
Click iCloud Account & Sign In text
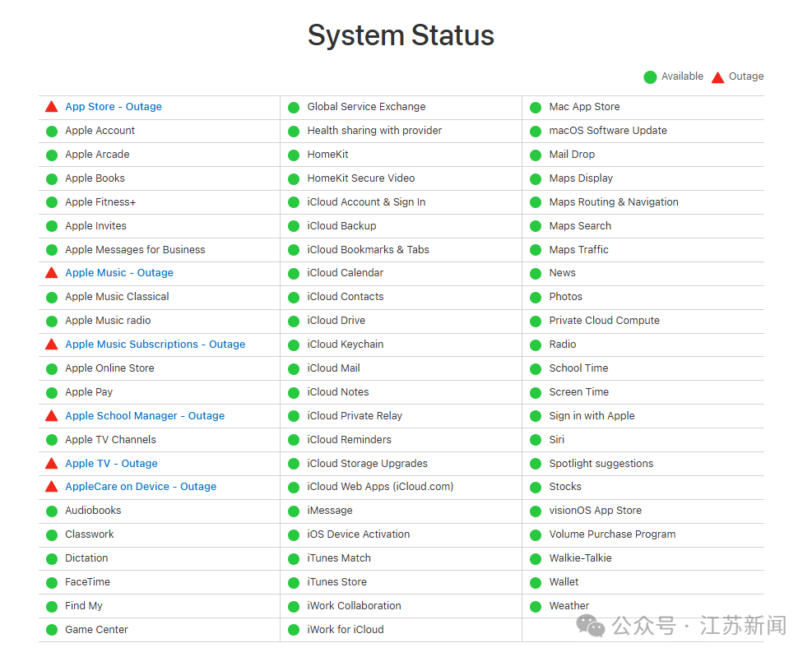[366, 202]
